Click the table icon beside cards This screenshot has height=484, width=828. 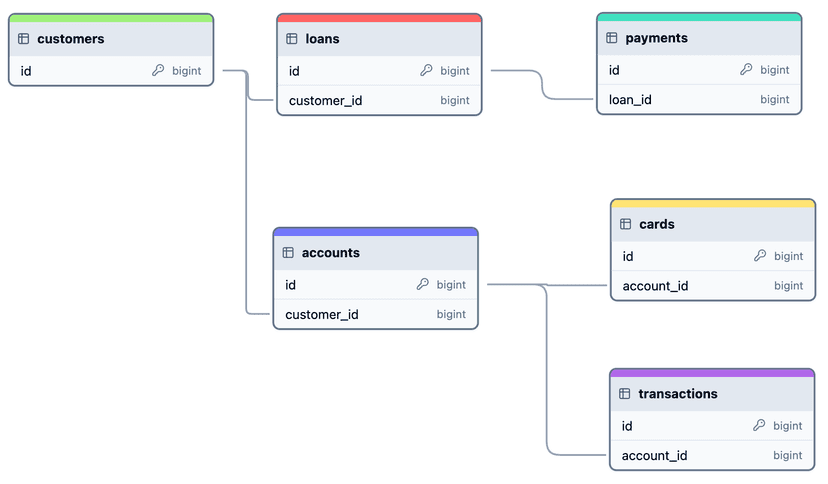626,224
